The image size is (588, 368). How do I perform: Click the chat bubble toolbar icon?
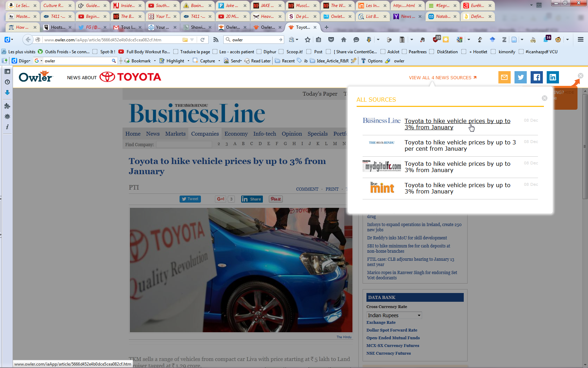356,40
